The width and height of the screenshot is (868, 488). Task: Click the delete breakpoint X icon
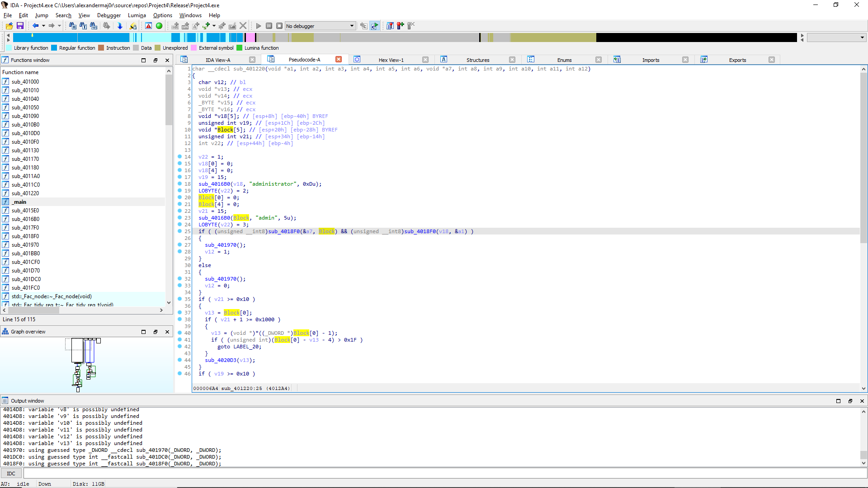click(x=411, y=26)
